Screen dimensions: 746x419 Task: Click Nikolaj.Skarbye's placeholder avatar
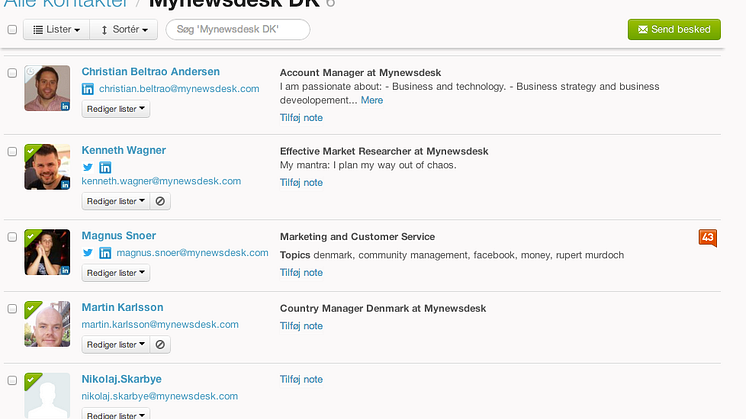47,396
